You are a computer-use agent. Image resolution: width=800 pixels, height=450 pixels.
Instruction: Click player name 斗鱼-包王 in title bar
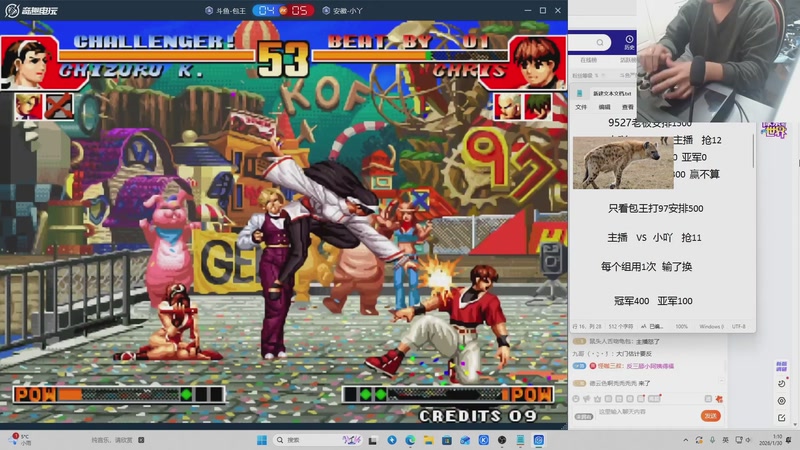[230, 11]
